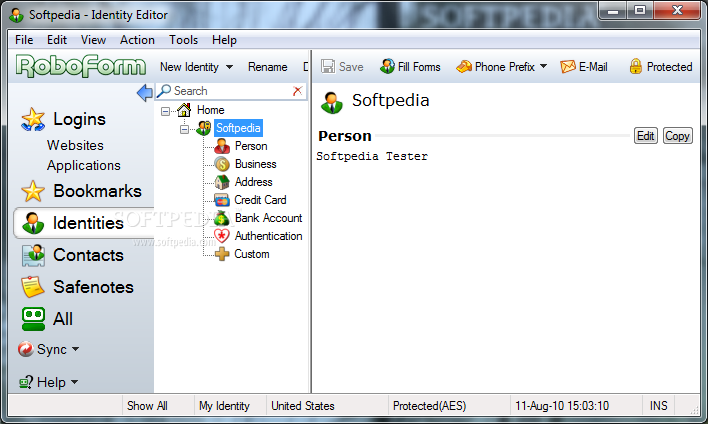708x424 pixels.
Task: Open the Help menu in menu bar
Action: (x=224, y=40)
